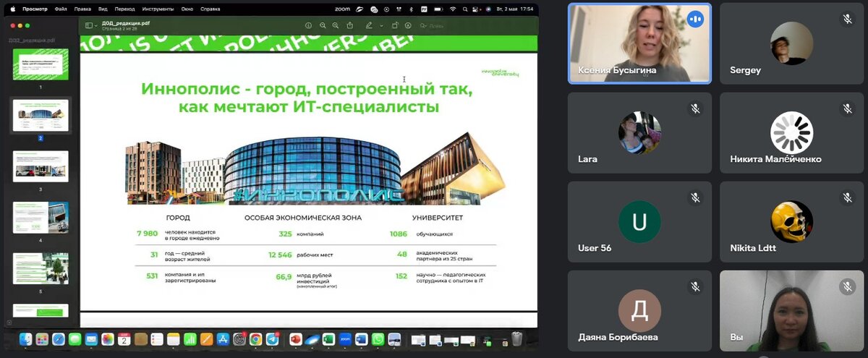This screenshot has height=358, width=868.
Task: Click the battery icon in menu bar
Action: coord(438,9)
